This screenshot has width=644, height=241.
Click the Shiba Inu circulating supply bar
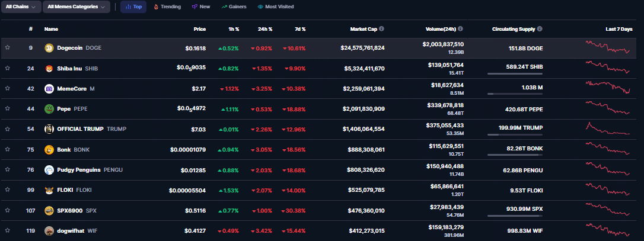click(515, 73)
